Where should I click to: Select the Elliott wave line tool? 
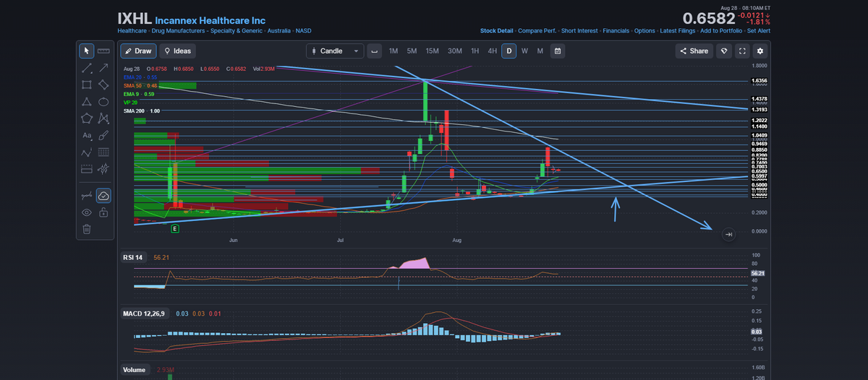pyautogui.click(x=87, y=152)
